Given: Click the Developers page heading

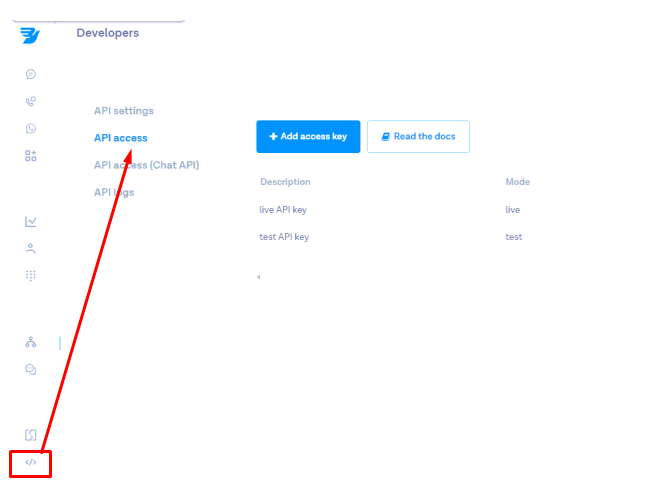Looking at the screenshot, I should click(x=108, y=33).
